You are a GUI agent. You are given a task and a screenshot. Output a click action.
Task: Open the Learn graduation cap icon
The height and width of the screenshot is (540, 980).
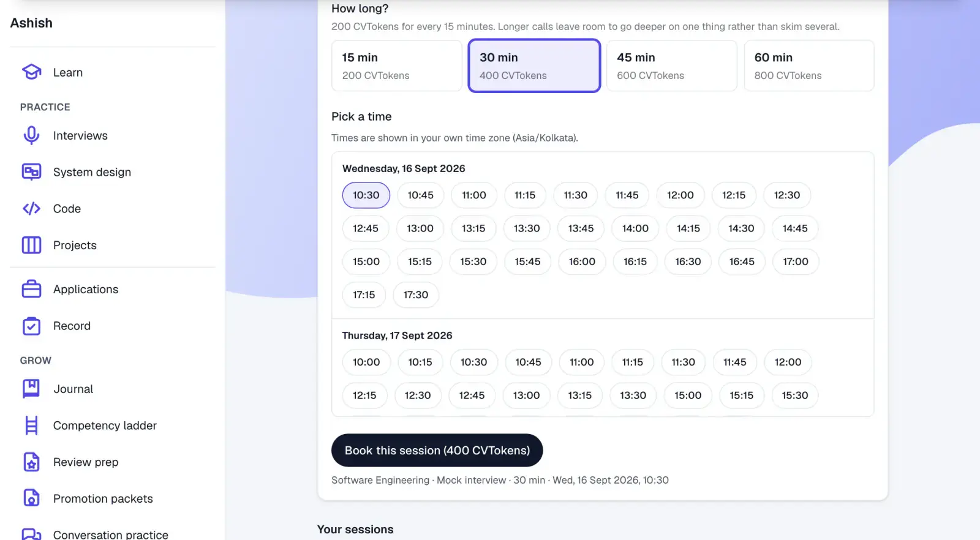pyautogui.click(x=31, y=72)
